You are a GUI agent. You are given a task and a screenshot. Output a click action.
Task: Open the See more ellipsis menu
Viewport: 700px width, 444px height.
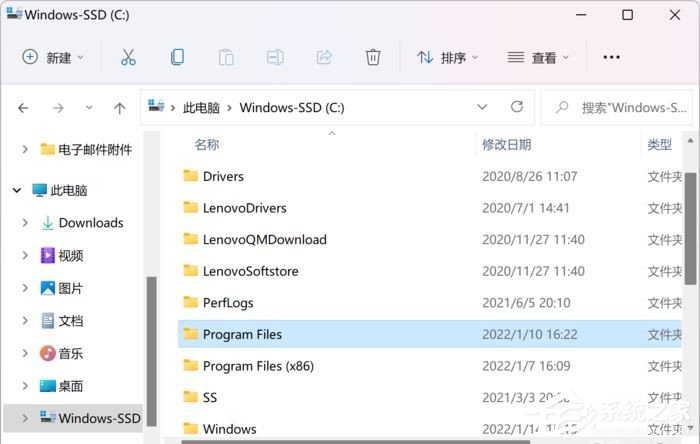coord(611,57)
